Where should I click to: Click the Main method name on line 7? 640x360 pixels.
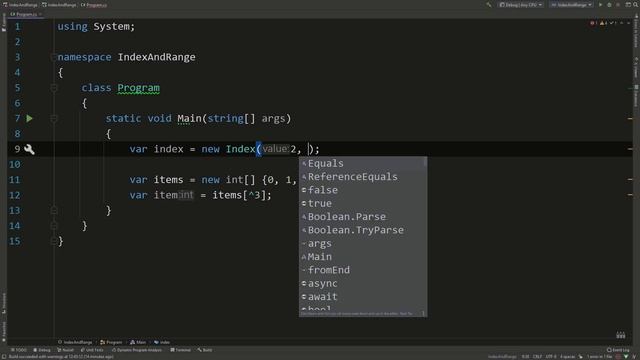coord(189,118)
